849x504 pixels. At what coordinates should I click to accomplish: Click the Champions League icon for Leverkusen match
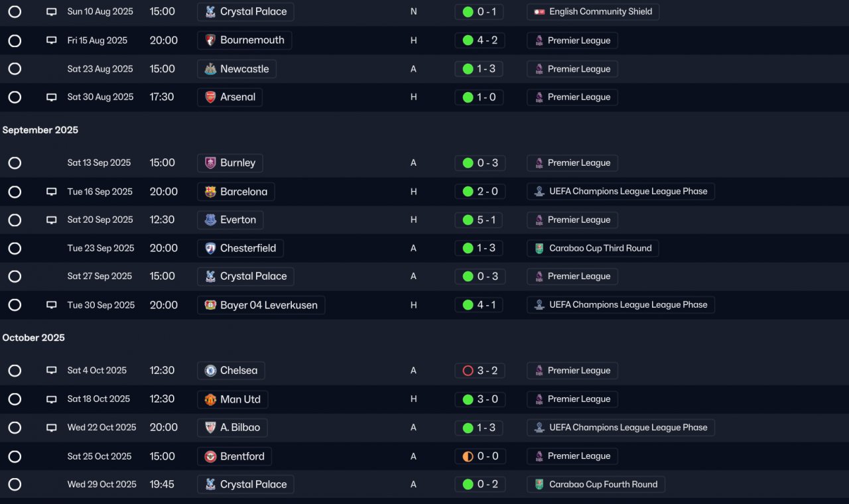539,305
